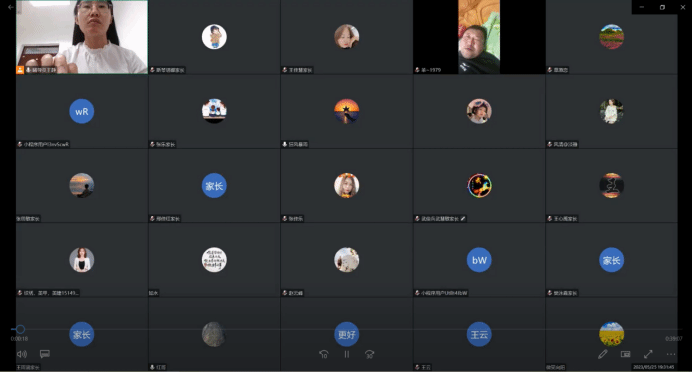The width and height of the screenshot is (692, 373).
Task: Go back using the top-left arrow
Action: tap(11, 7)
